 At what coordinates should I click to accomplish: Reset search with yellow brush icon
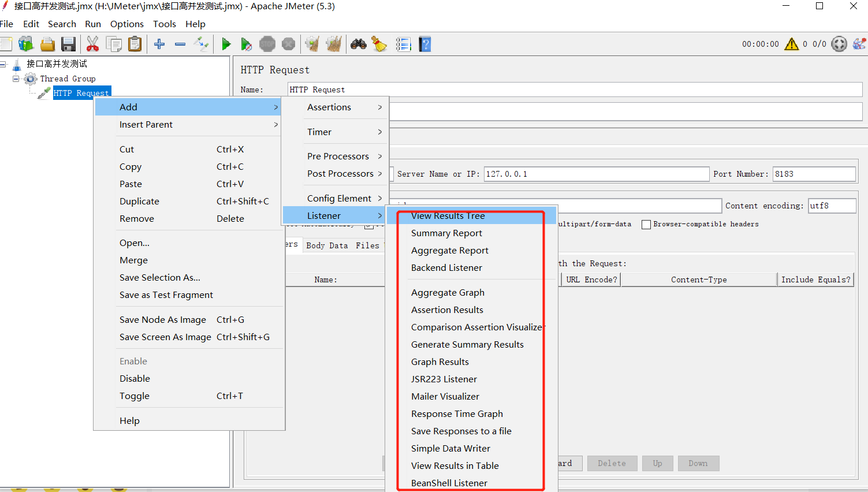click(x=379, y=44)
